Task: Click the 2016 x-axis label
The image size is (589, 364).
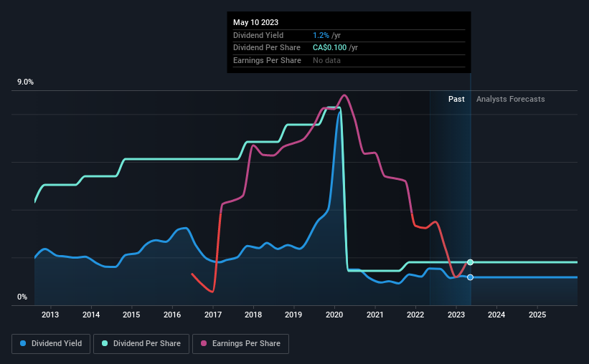Action: 172,315
